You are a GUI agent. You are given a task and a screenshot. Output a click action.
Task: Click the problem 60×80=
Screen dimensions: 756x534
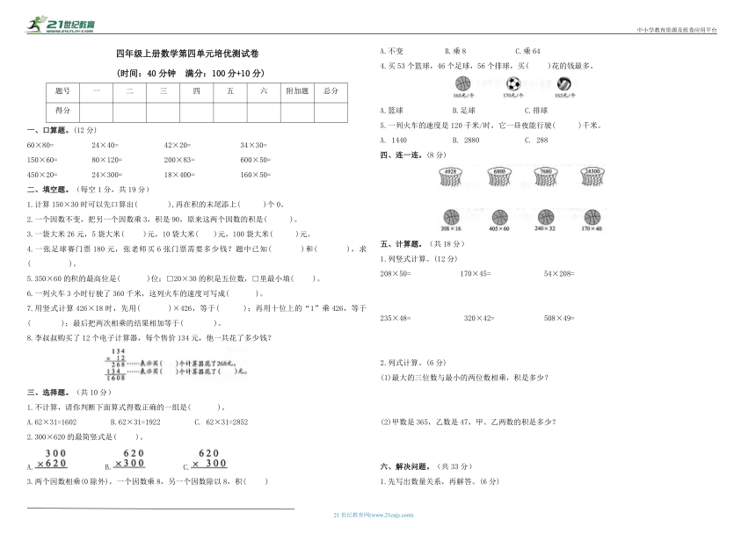[x=40, y=145]
